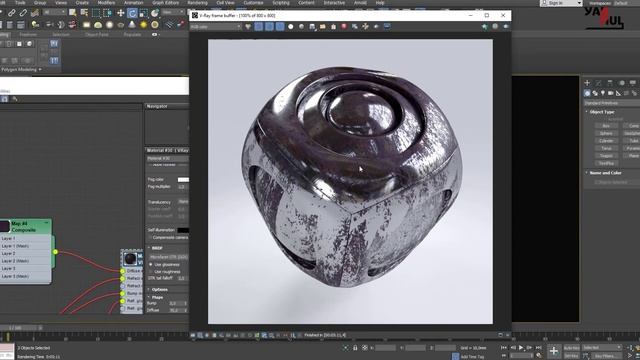
Task: Select the Use roughness radio button
Action: tap(151, 271)
